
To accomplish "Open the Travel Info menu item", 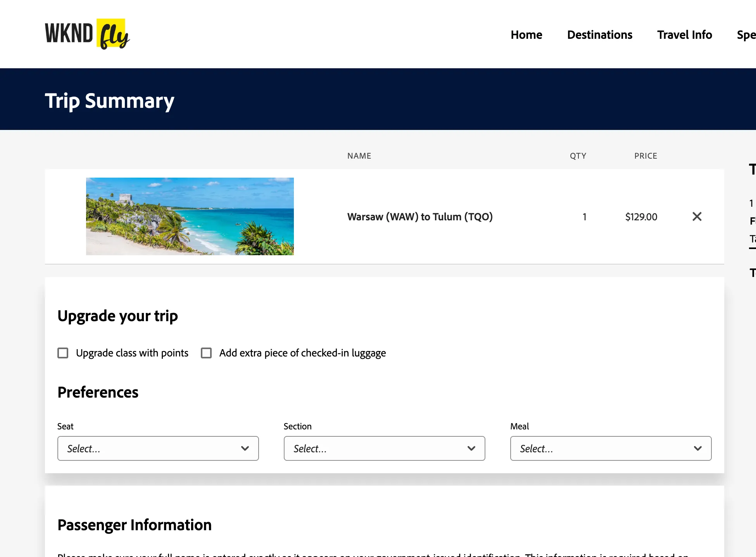I will coord(684,35).
